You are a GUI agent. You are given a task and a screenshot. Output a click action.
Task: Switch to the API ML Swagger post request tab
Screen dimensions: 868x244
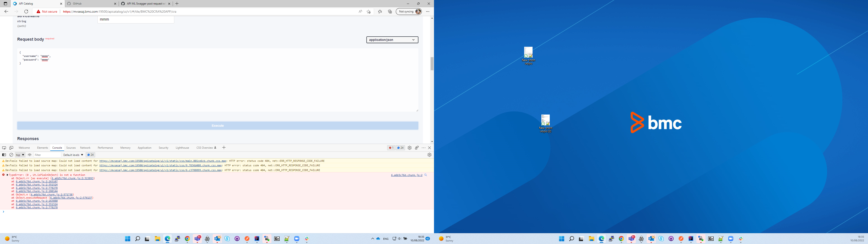tap(146, 3)
